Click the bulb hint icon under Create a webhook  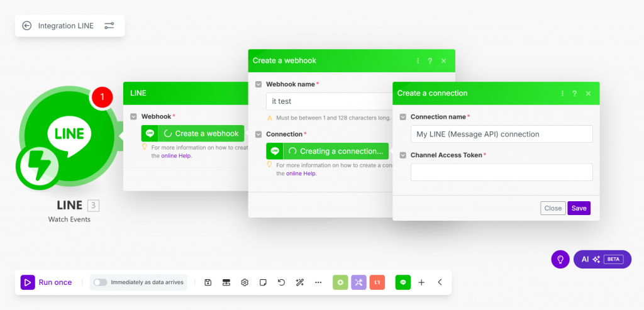tap(144, 147)
